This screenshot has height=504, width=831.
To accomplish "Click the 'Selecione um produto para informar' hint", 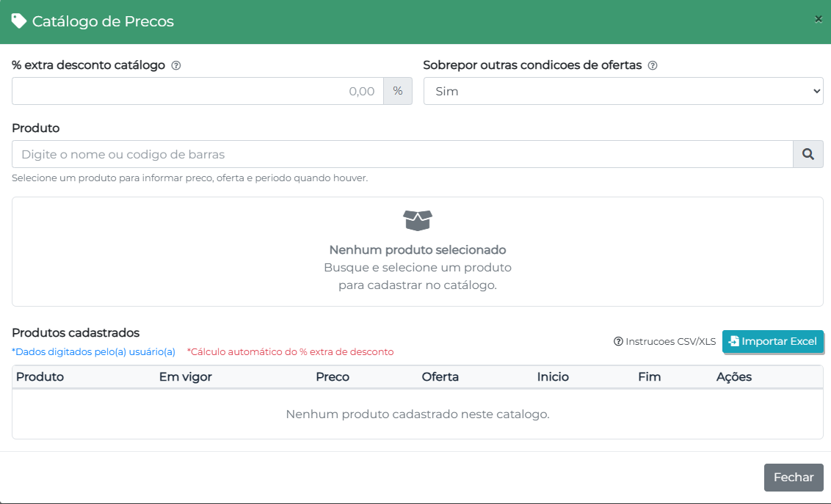I will pos(189,178).
